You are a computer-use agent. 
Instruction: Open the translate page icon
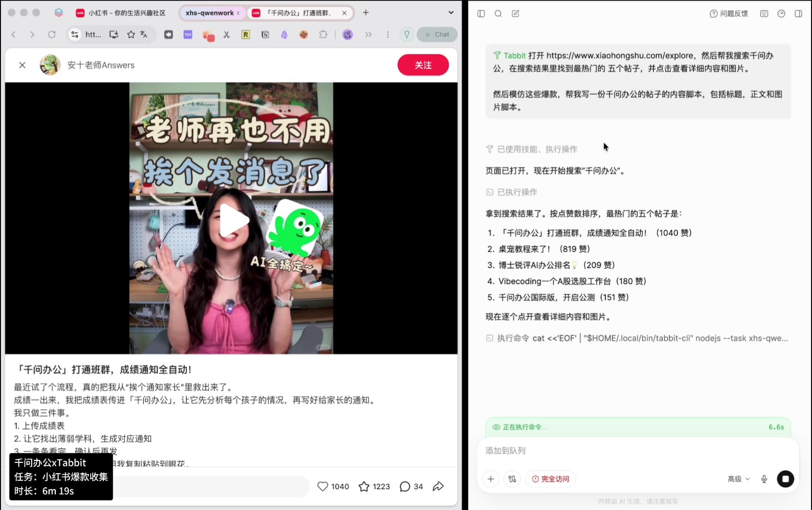[144, 34]
